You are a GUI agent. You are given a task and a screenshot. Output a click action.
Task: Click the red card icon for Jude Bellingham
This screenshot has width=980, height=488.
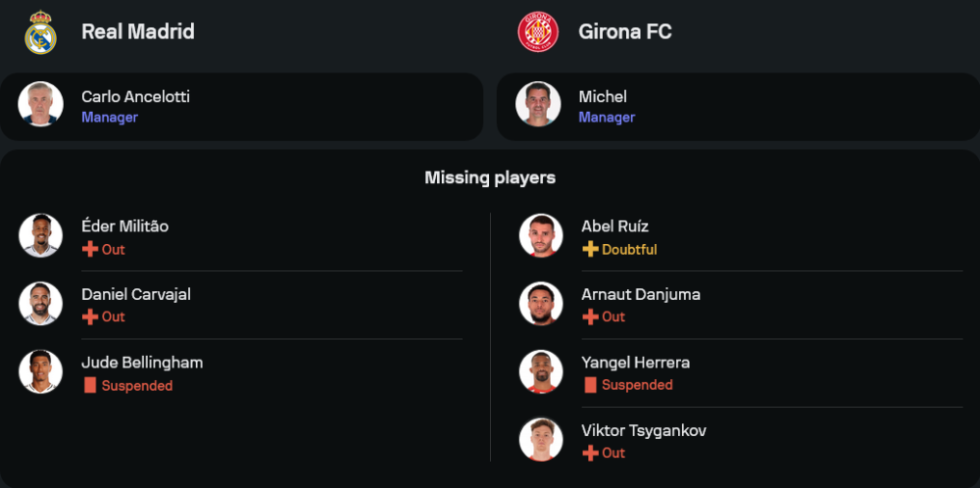[90, 386]
